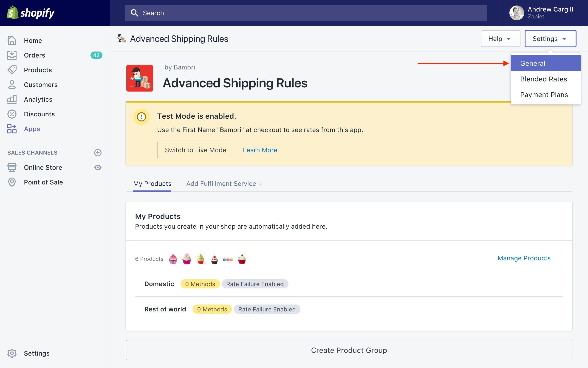588x368 pixels.
Task: Click the Products tag icon
Action: pyautogui.click(x=12, y=70)
